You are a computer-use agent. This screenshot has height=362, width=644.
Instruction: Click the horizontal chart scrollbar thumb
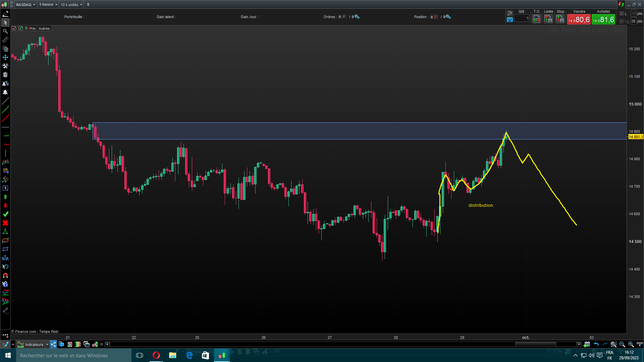(x=535, y=344)
